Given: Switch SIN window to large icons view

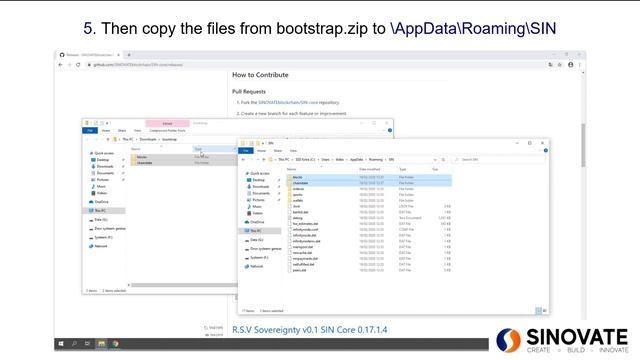Looking at the screenshot, I should coord(544,311).
